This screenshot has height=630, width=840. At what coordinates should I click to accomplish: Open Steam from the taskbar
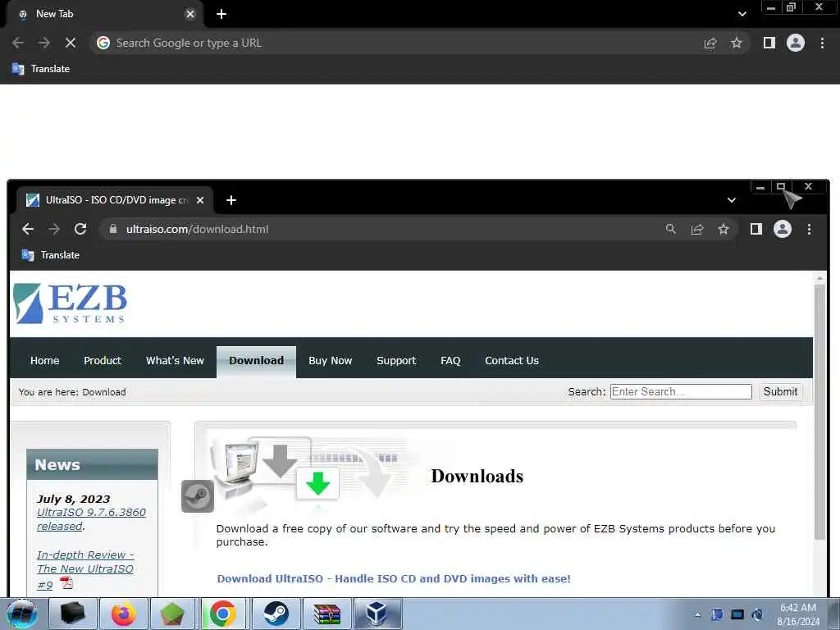click(x=276, y=614)
